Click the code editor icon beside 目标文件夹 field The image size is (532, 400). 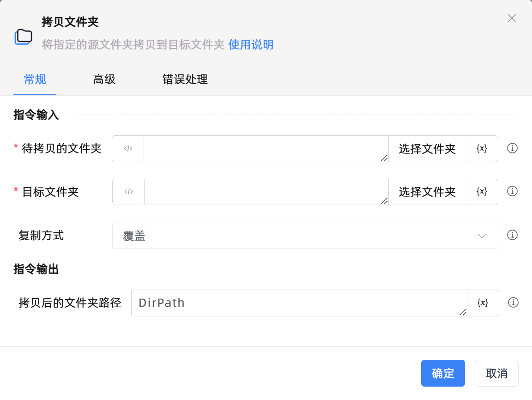tap(128, 192)
